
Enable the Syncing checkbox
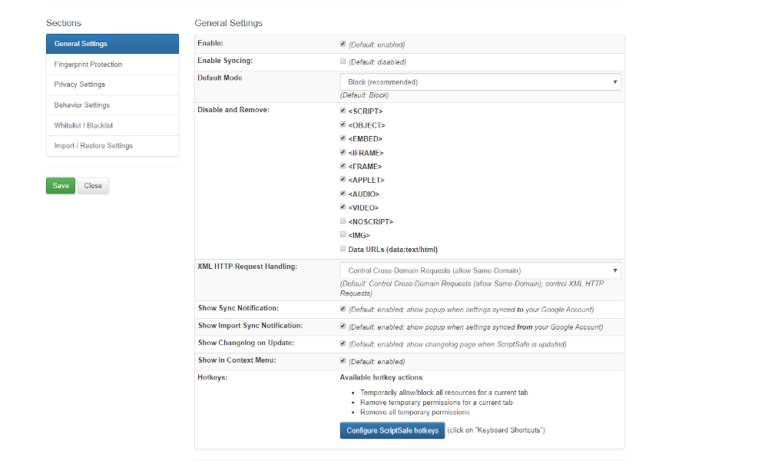coord(343,62)
